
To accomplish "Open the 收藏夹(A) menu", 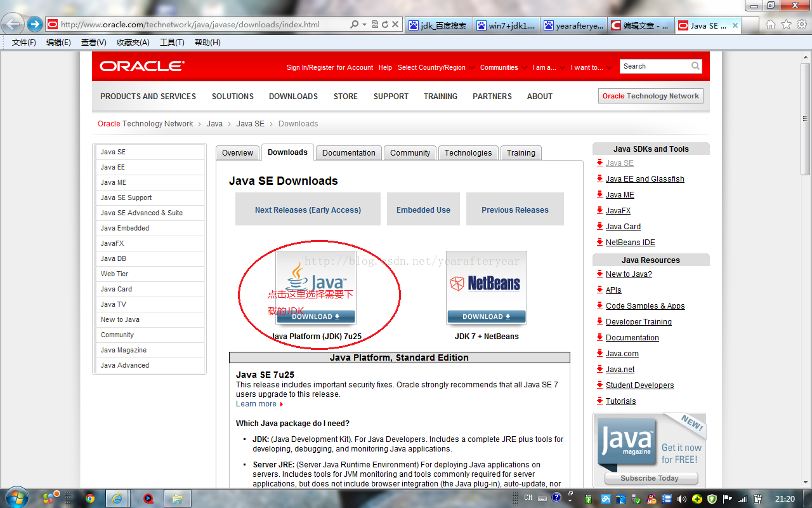I will (x=133, y=43).
